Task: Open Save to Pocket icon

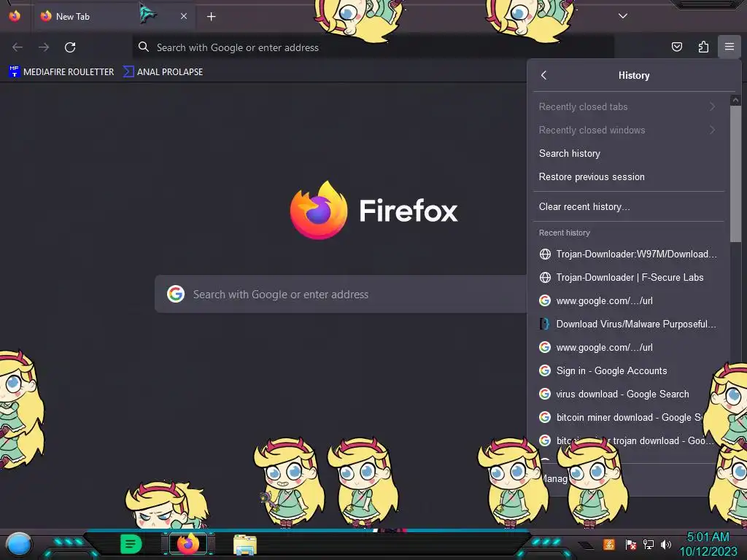Action: 676,47
